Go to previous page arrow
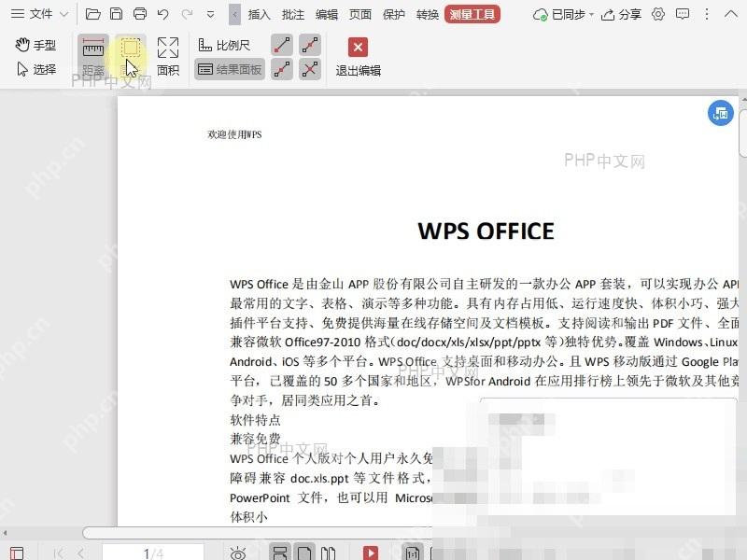The height and width of the screenshot is (560, 747). 80,553
